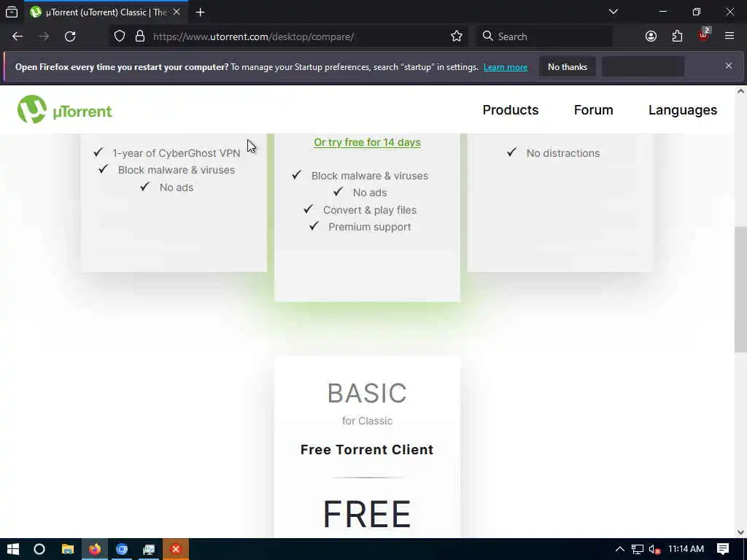Open the Languages menu

pyautogui.click(x=682, y=110)
